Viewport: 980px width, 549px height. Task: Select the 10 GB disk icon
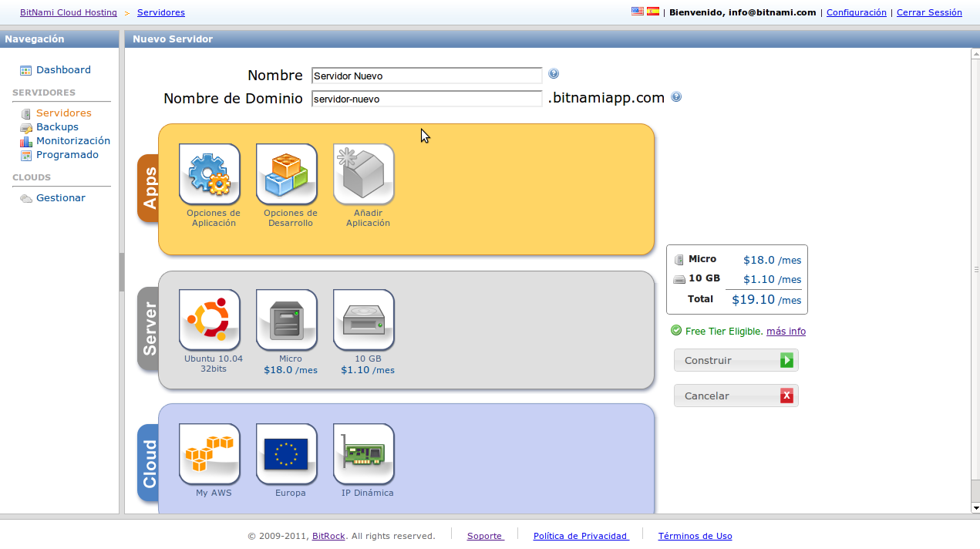[364, 320]
